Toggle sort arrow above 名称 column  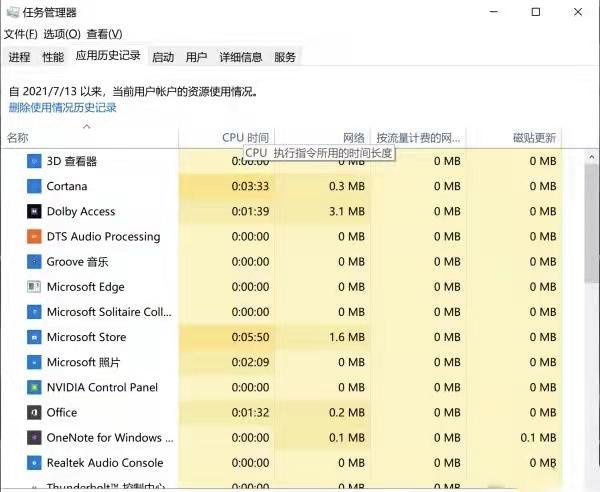(87, 126)
